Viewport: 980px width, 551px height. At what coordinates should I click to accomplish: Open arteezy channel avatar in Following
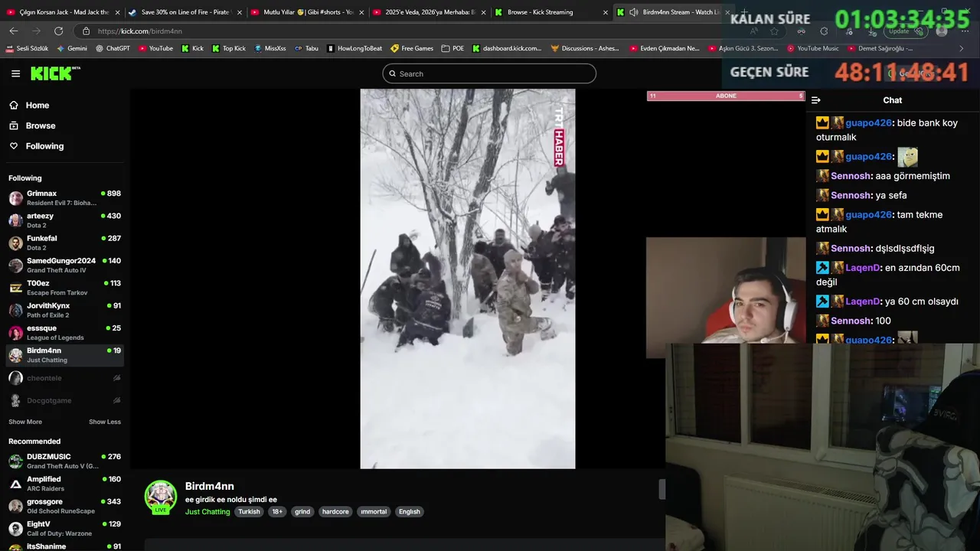[15, 220]
